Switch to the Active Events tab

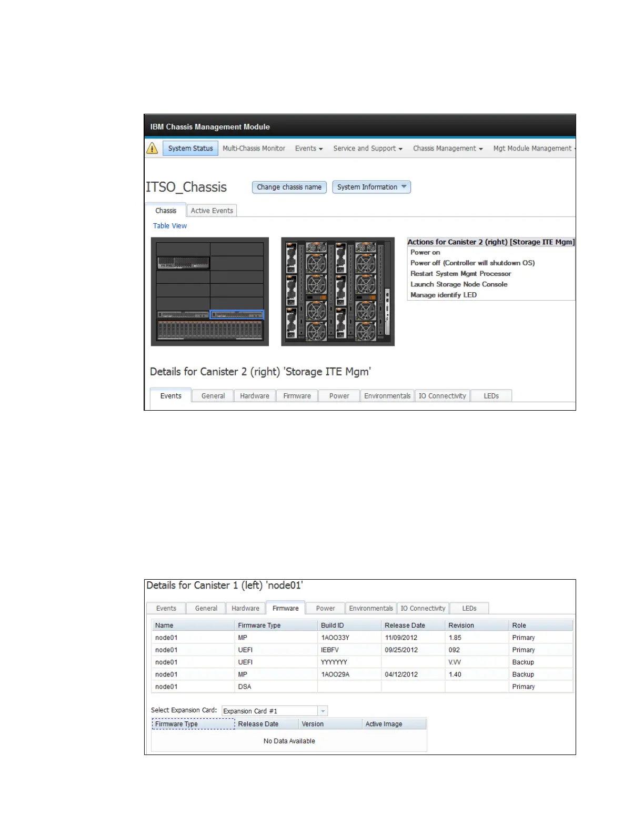pos(212,211)
